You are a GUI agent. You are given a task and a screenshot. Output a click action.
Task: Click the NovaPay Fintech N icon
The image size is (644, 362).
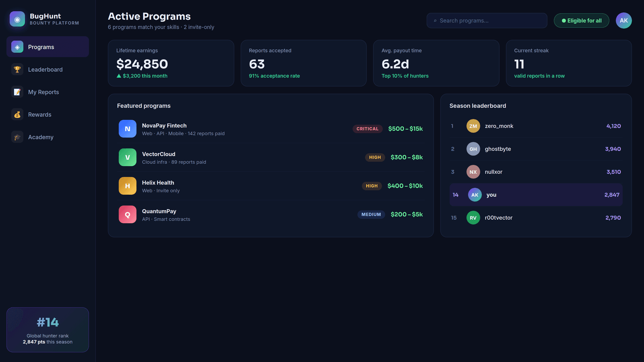128,129
